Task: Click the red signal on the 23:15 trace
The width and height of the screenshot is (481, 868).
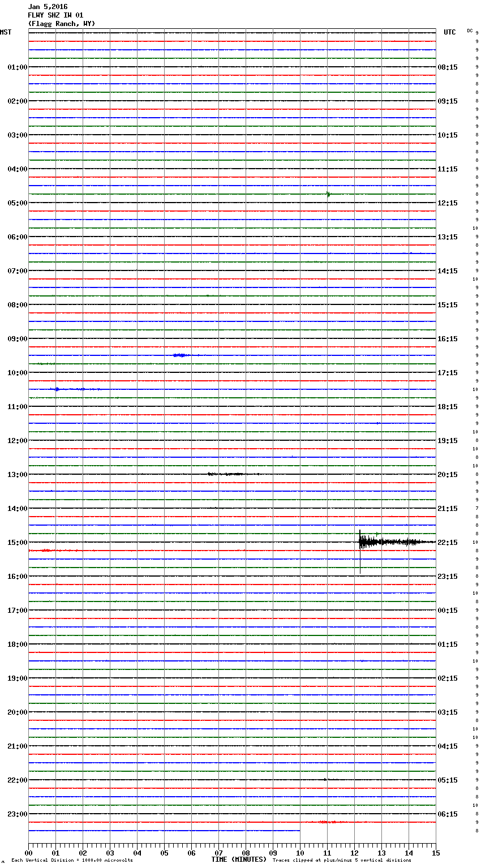Action: 328,822
